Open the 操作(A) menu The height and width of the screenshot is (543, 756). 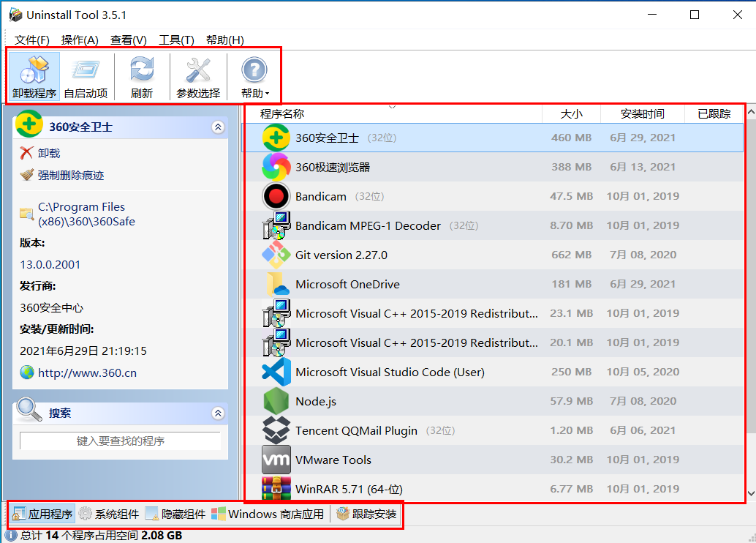click(x=80, y=40)
